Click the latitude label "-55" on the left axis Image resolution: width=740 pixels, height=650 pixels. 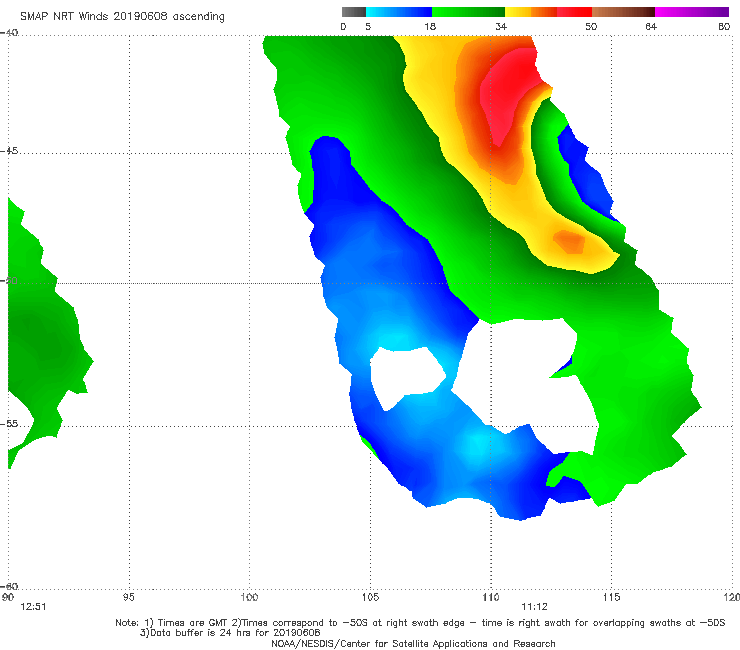(x=9, y=423)
